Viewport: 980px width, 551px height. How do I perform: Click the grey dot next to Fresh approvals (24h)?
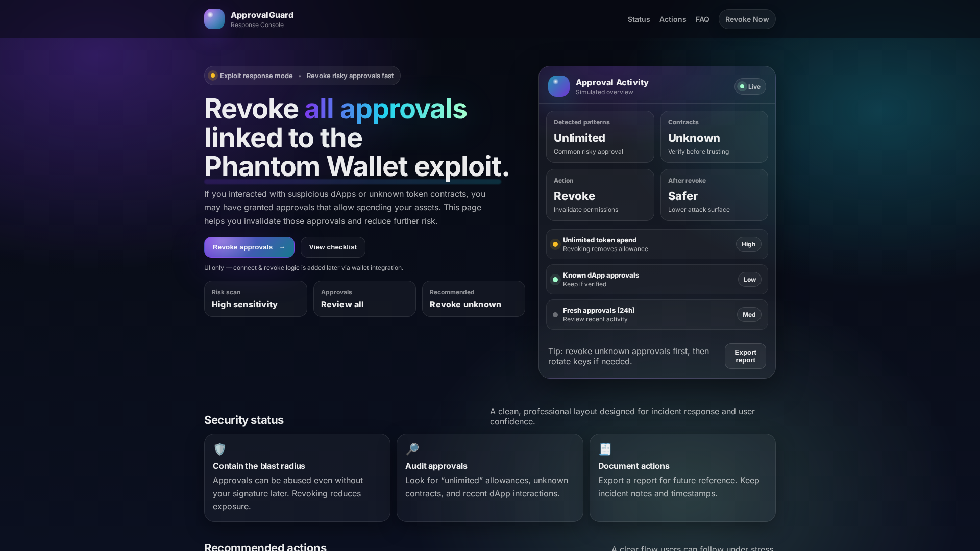[555, 315]
